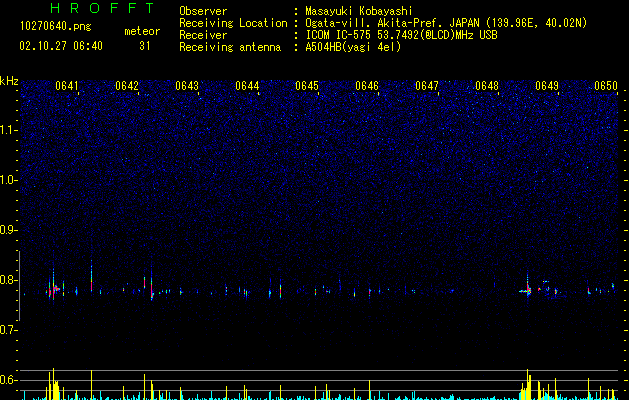Click the 0644 time marker

coord(247,86)
